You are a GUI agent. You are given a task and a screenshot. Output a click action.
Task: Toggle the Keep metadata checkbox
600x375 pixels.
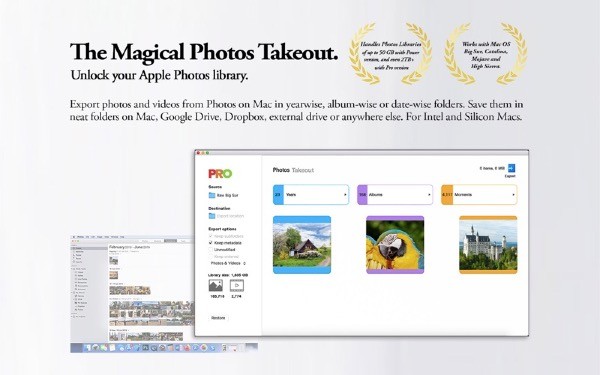click(x=210, y=243)
